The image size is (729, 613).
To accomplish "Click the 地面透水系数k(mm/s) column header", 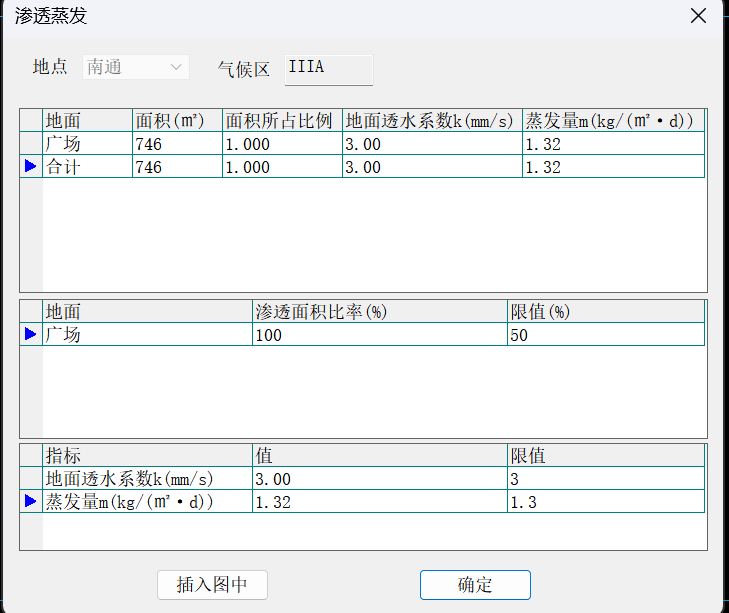I will click(431, 121).
